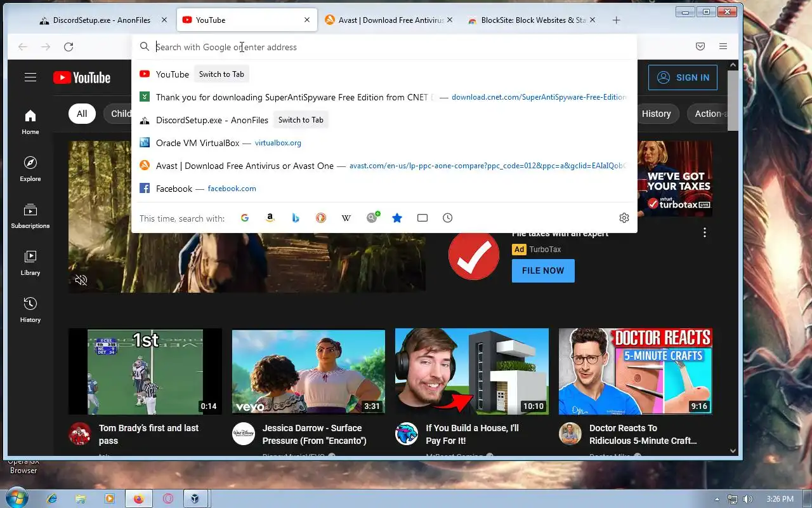Search history using the clock icon
The image size is (812, 508).
pos(448,218)
